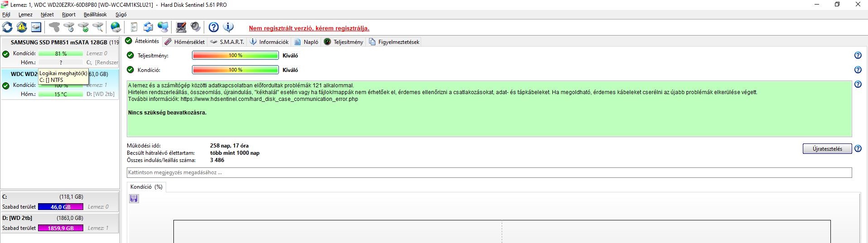This screenshot has height=243, width=868.
Task: Open the Riport menu
Action: point(69,14)
